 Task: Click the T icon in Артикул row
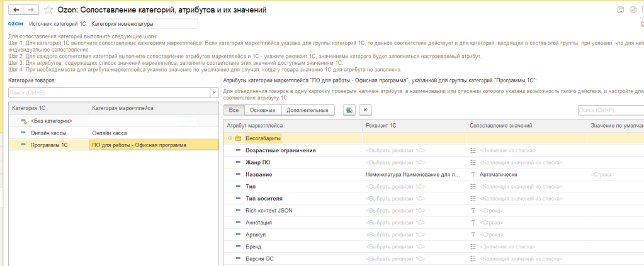pyautogui.click(x=473, y=235)
